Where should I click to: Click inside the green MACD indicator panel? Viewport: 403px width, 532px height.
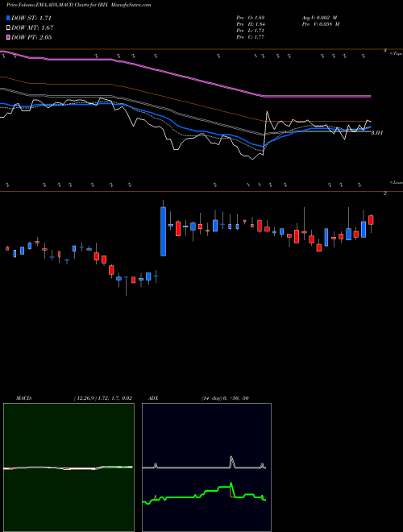69,468
